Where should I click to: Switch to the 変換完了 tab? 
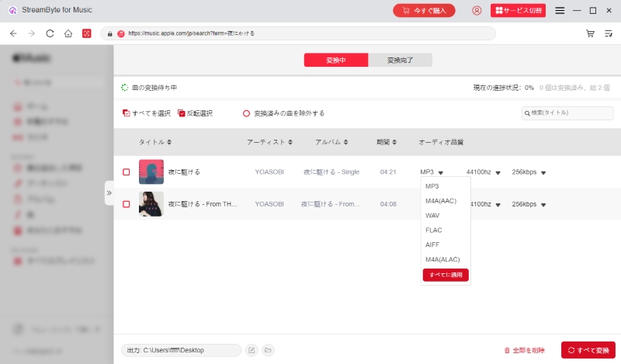(x=400, y=61)
